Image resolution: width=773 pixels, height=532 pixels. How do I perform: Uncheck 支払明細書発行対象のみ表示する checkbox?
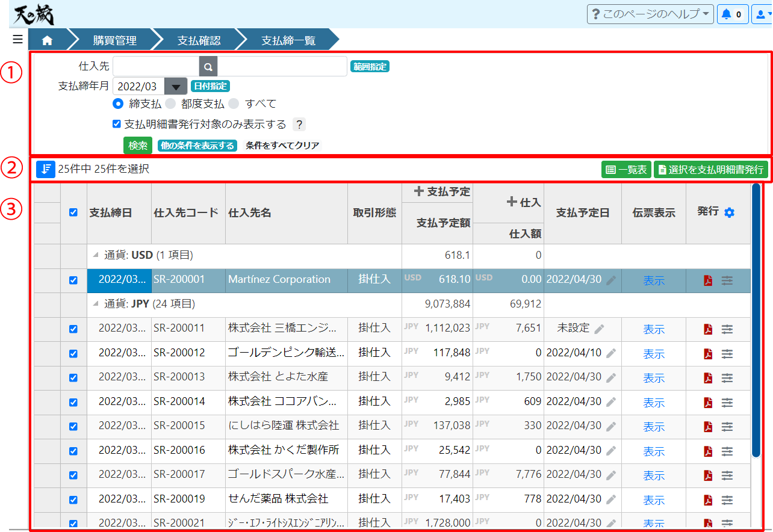point(117,124)
